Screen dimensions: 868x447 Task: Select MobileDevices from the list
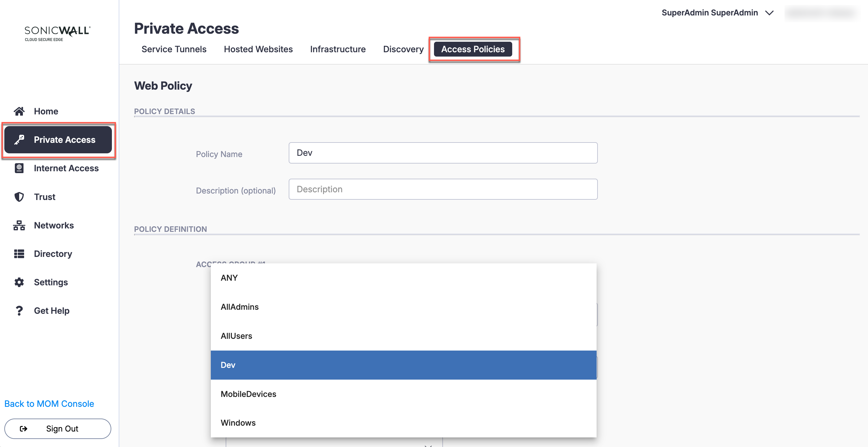tap(403, 394)
